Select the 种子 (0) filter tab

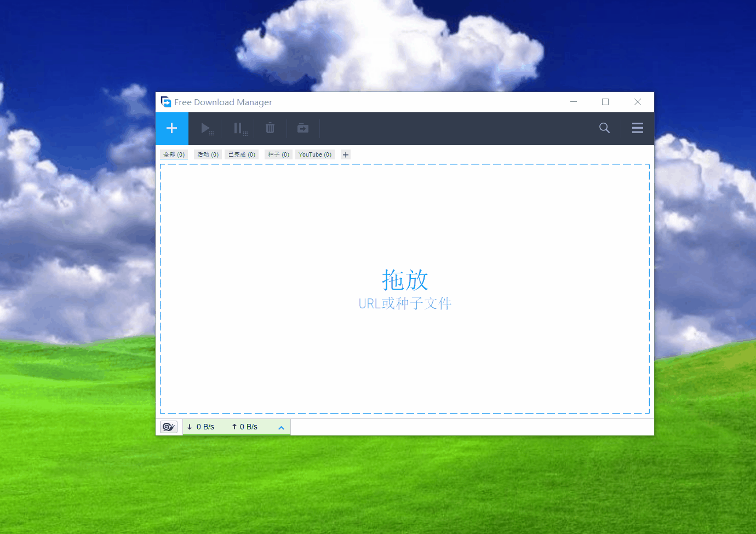coord(278,154)
